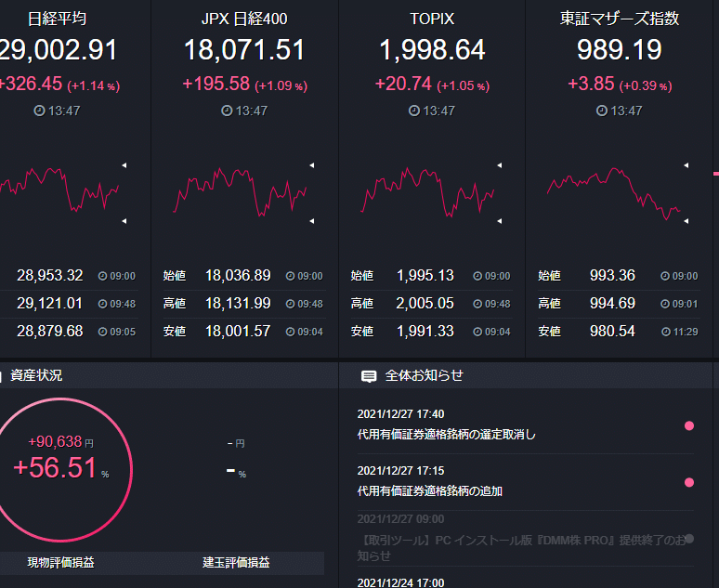Click the 18,071.51 index value
The image size is (719, 588).
click(244, 49)
